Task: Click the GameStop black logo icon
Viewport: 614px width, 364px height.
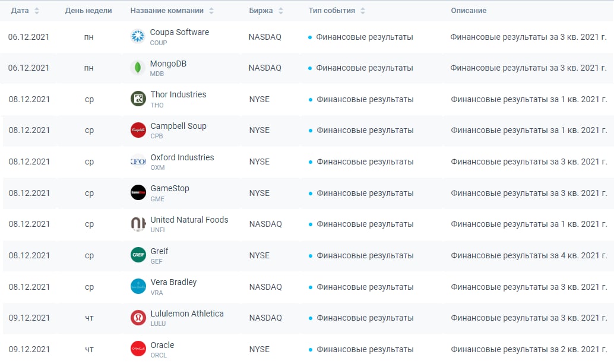Action: [x=138, y=192]
